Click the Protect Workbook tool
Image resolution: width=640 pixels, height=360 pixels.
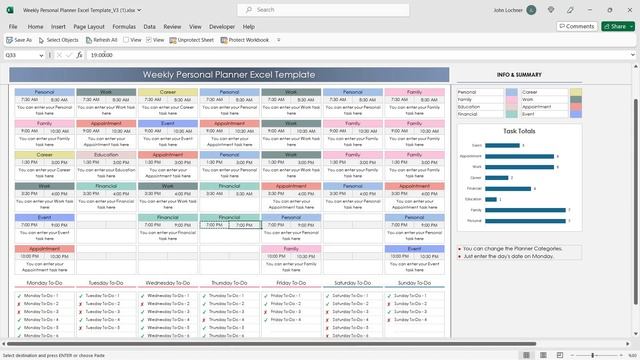point(244,40)
